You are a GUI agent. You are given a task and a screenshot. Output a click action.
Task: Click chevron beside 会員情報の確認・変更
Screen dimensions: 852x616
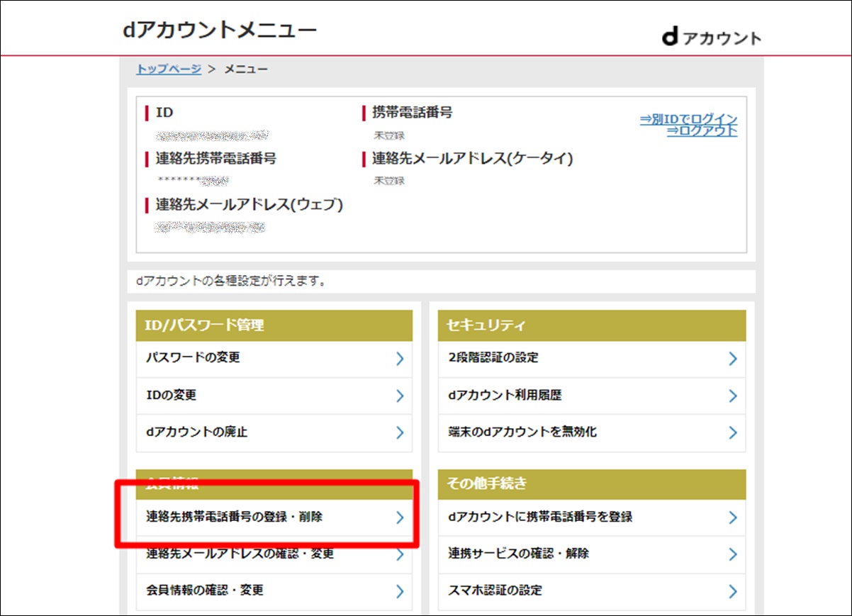click(x=400, y=591)
